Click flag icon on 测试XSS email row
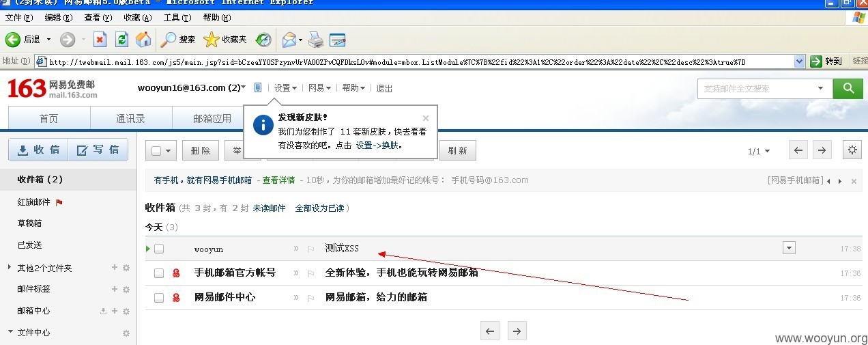Screen dimensions: 868x345 click(310, 249)
